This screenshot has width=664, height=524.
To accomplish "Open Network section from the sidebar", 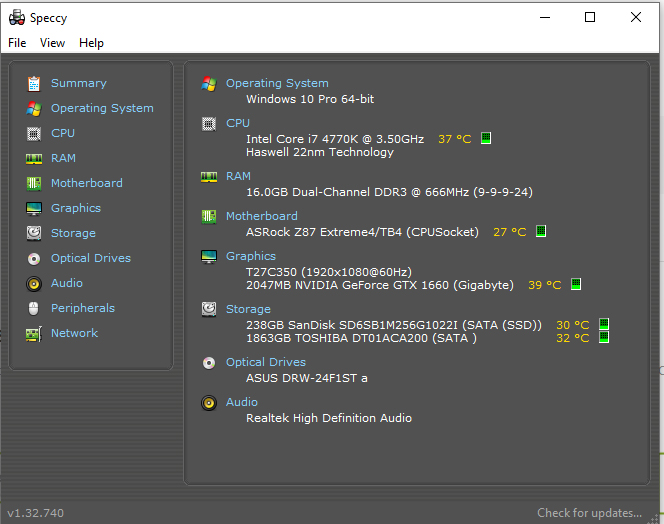I will [74, 333].
